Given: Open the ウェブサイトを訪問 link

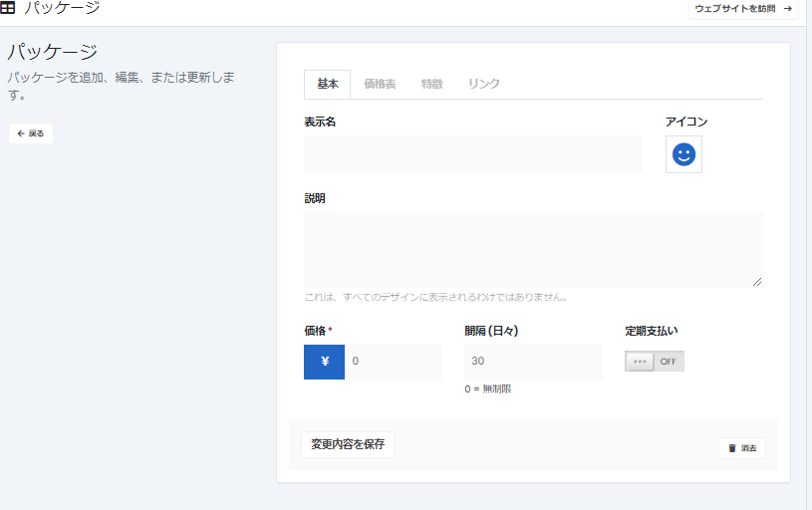Looking at the screenshot, I should (743, 9).
